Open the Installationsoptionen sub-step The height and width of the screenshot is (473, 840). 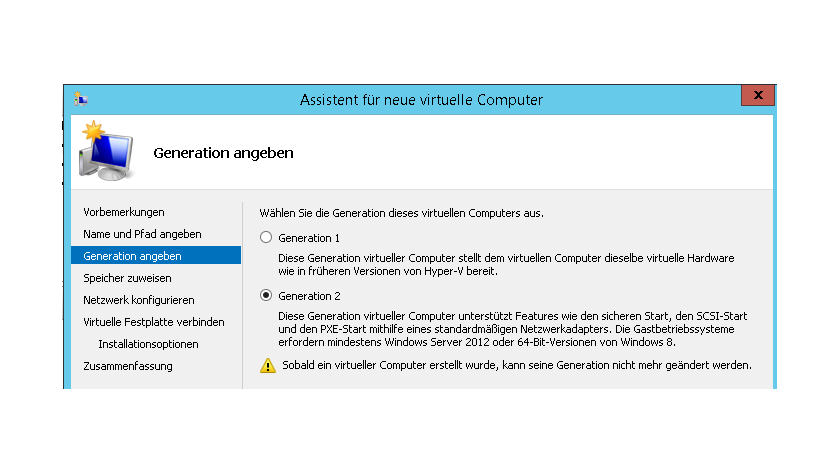(148, 344)
